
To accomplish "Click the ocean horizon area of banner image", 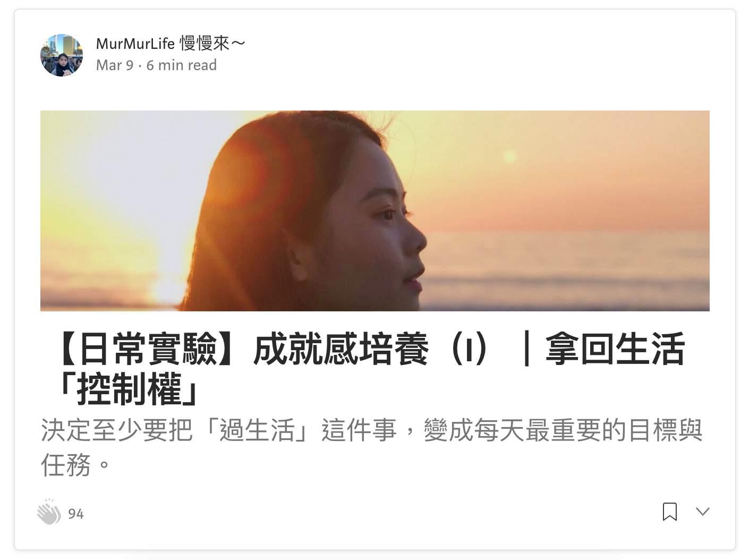I will click(x=568, y=234).
